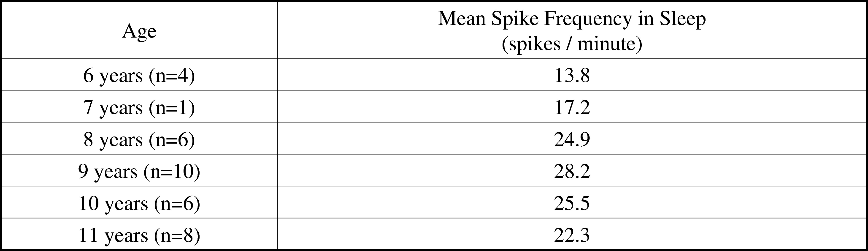Click the 24.9 spike frequency value
This screenshot has width=868, height=251.
(x=572, y=140)
